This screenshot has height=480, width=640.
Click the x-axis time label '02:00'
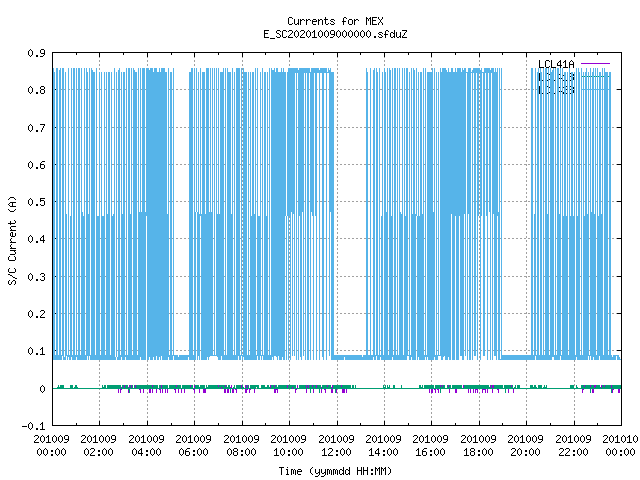click(98, 452)
